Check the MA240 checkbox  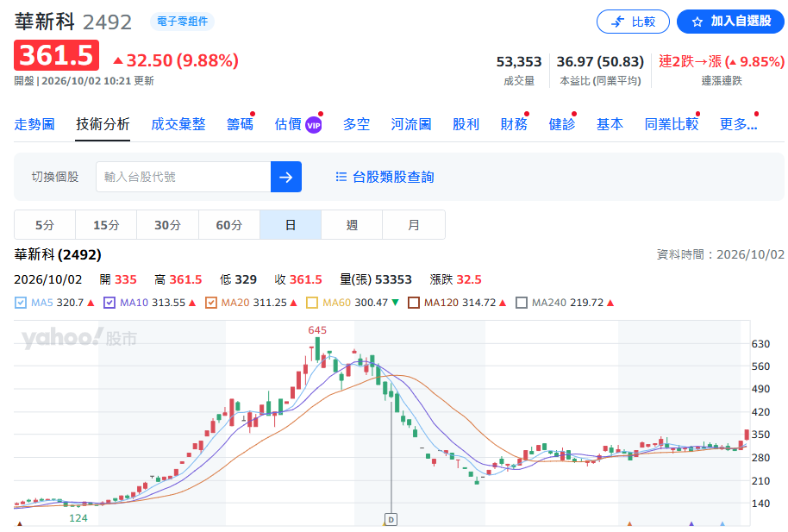[x=522, y=303]
